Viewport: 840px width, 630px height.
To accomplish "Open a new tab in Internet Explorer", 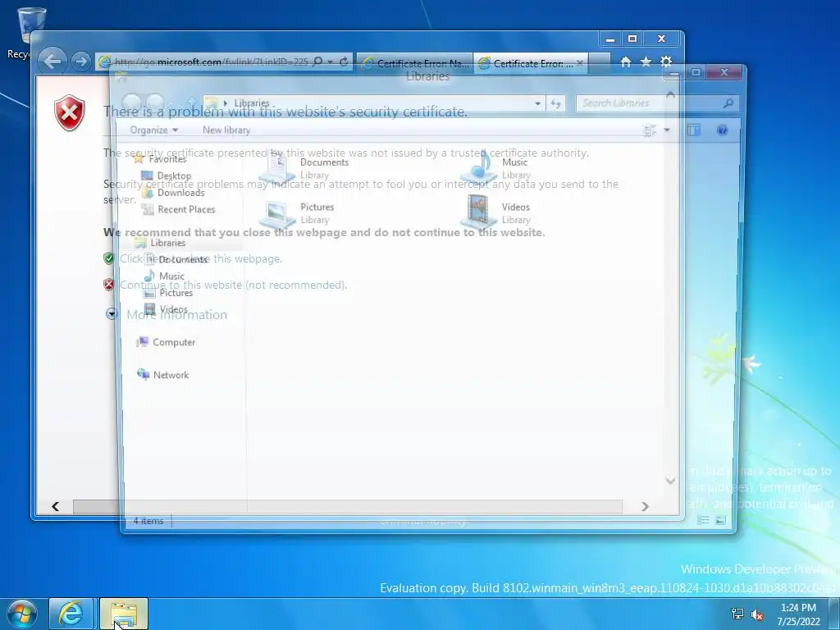I will [x=600, y=63].
